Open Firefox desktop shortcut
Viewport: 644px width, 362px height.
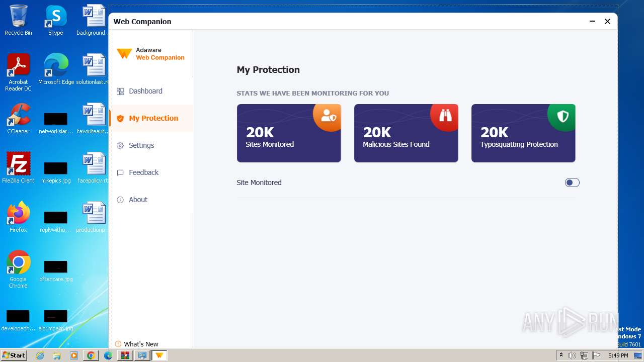(18, 217)
